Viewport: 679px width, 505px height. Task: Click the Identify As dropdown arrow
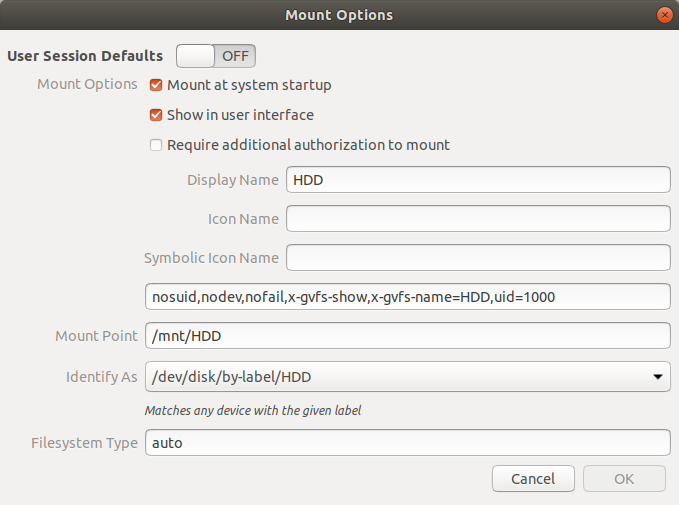click(658, 377)
